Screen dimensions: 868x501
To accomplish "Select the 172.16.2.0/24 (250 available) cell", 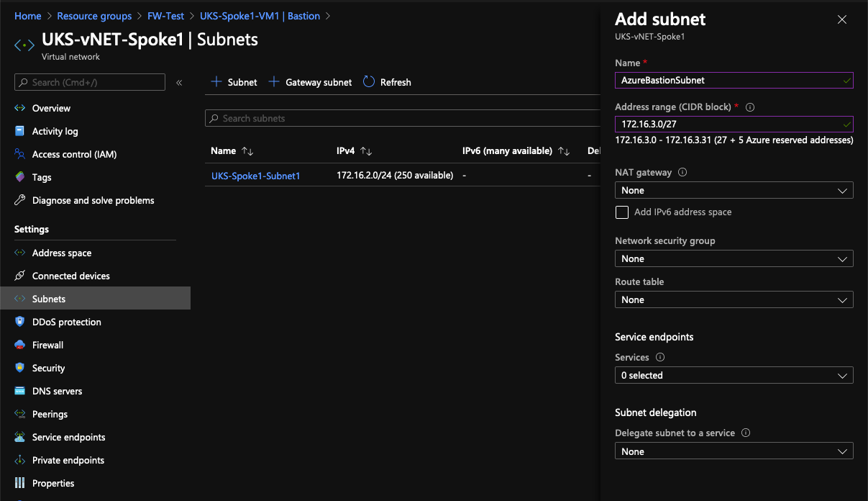I will pyautogui.click(x=395, y=176).
